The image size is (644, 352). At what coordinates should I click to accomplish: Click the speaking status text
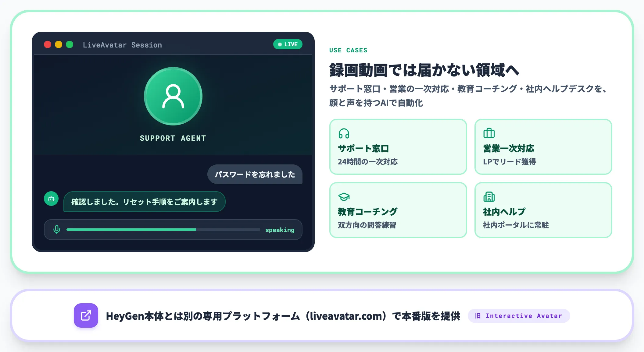280,230
